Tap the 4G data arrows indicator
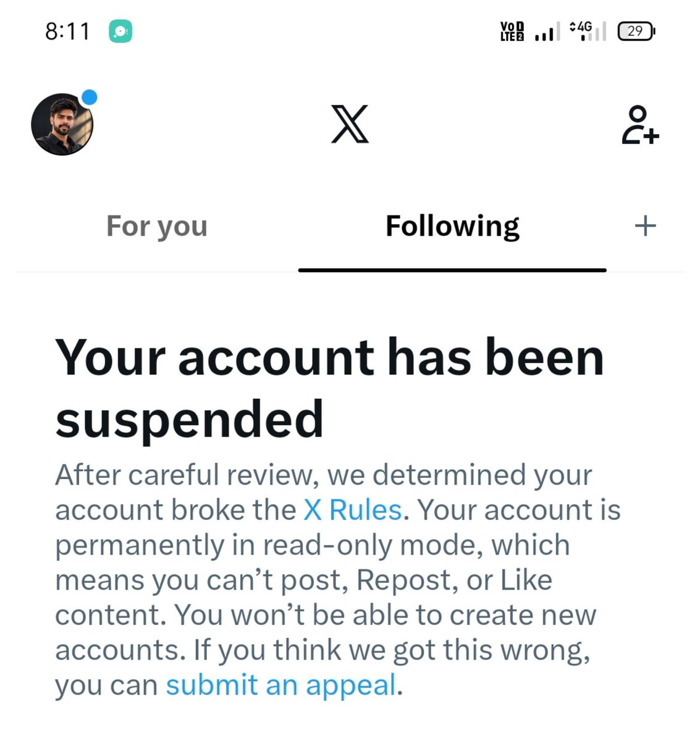 pyautogui.click(x=581, y=27)
